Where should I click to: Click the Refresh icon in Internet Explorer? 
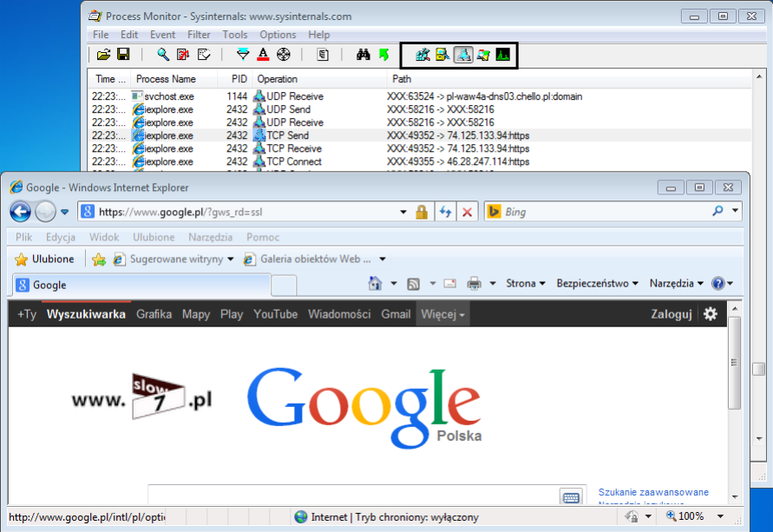pos(446,212)
